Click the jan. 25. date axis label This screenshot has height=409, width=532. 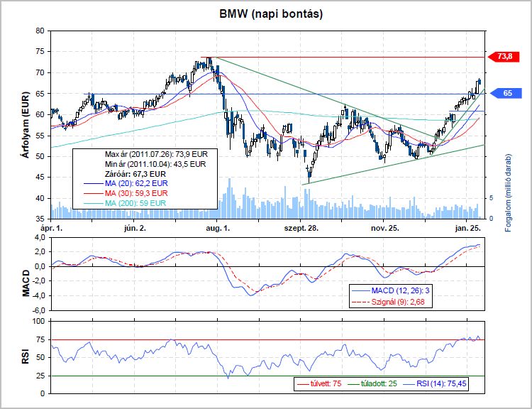[468, 229]
